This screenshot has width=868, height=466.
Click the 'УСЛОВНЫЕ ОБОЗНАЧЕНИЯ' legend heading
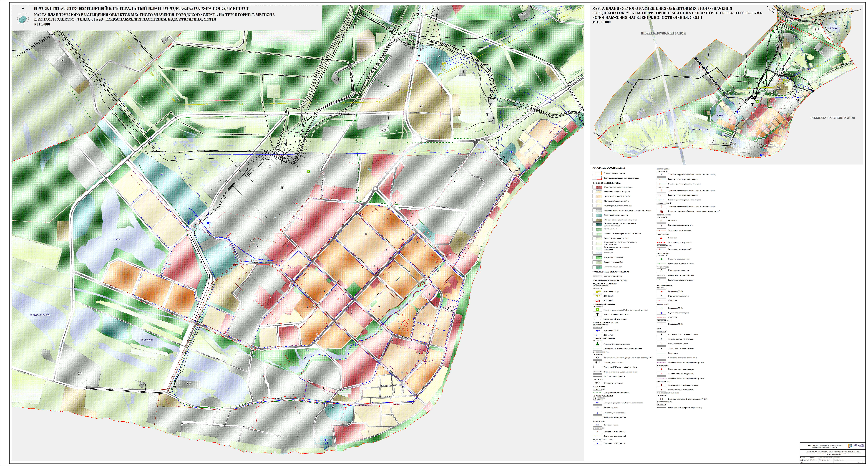pos(609,168)
